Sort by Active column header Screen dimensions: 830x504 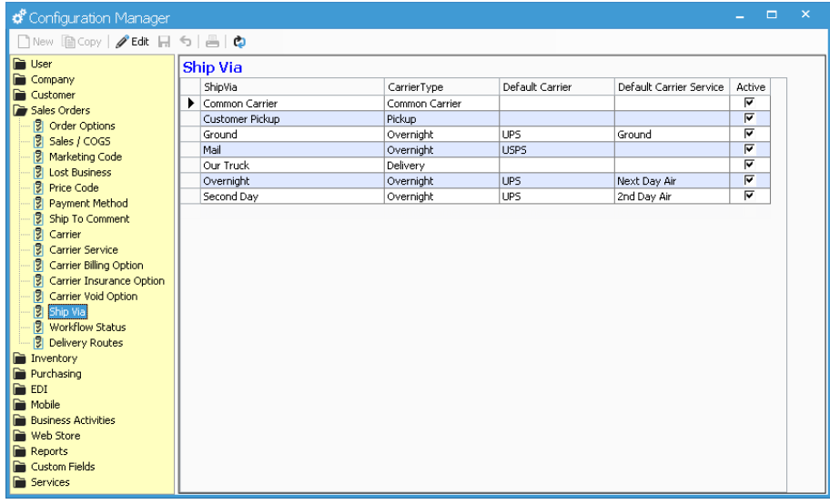tap(750, 86)
